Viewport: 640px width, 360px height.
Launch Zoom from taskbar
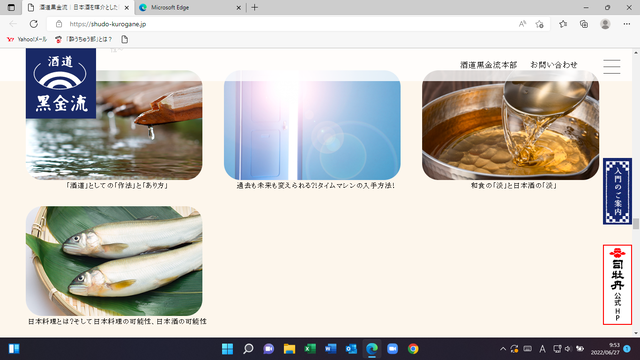[392, 349]
